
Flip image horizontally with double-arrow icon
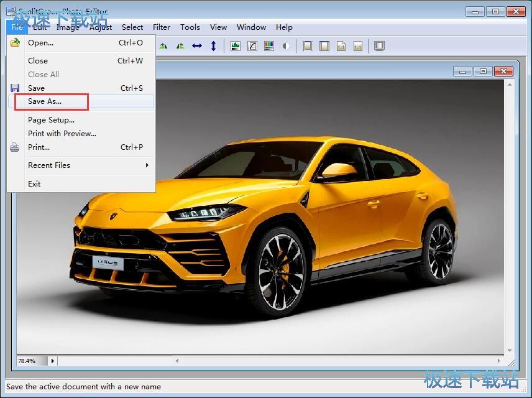[197, 46]
